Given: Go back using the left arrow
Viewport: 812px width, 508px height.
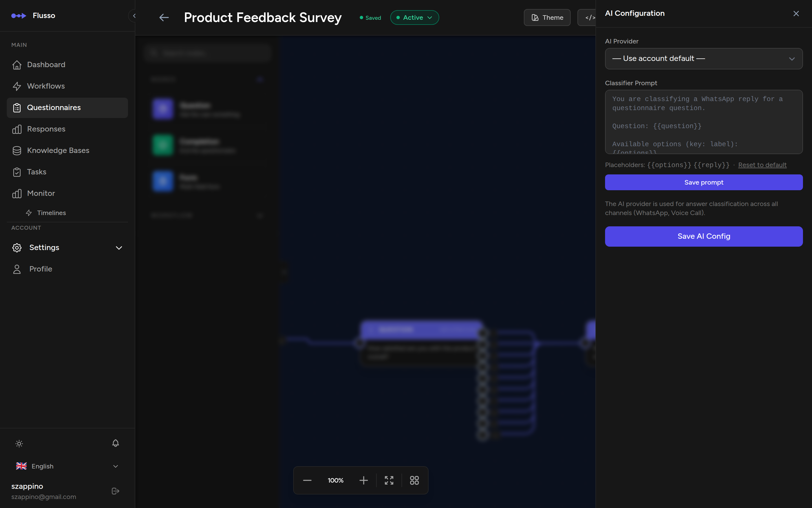Looking at the screenshot, I should [164, 17].
